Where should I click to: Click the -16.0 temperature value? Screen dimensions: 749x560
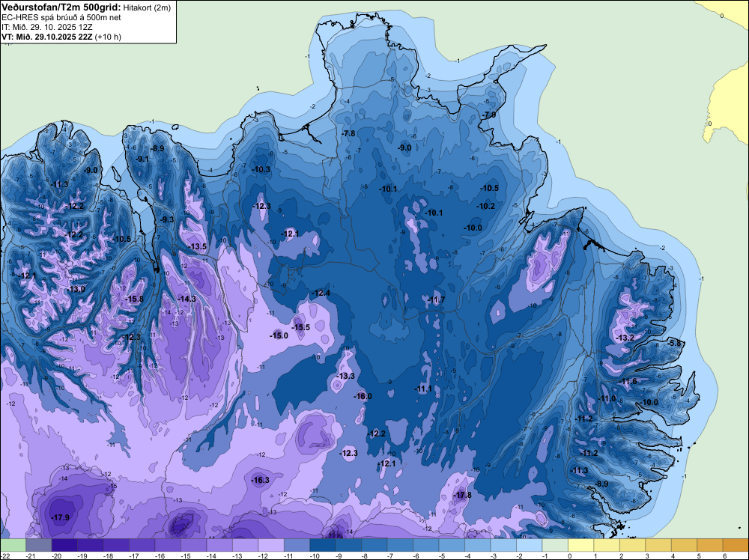point(363,396)
